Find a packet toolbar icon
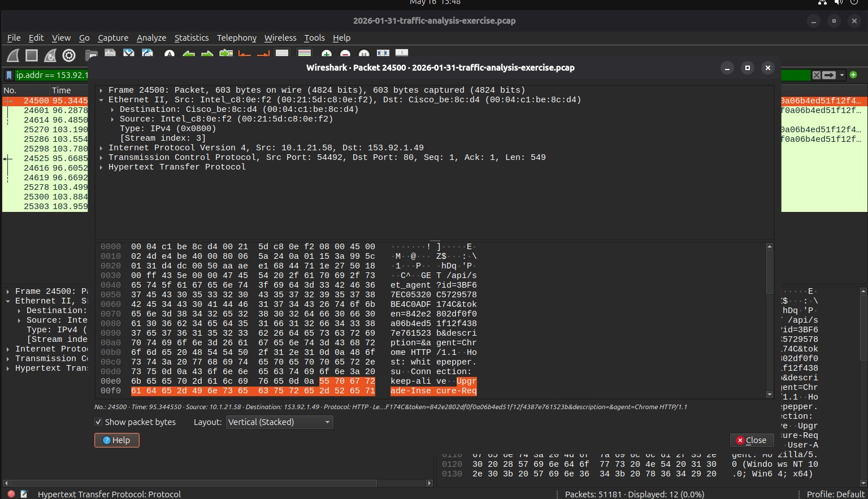This screenshot has height=499, width=868. (x=169, y=54)
